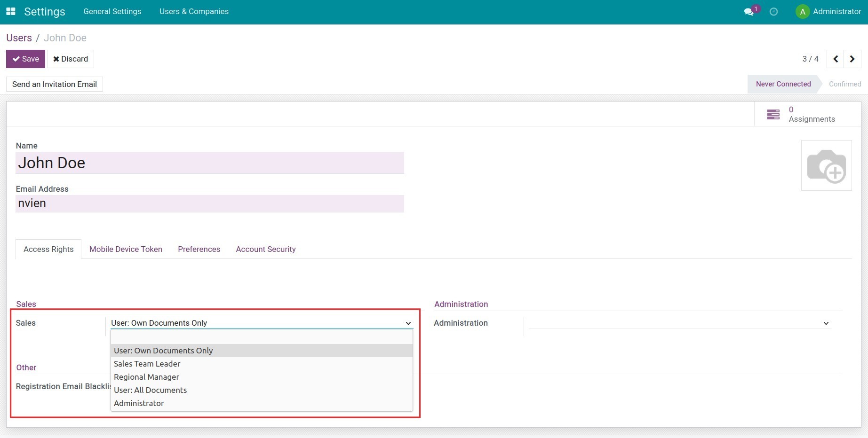Choose "Regional Manager" sales access level
868x438 pixels.
(146, 376)
